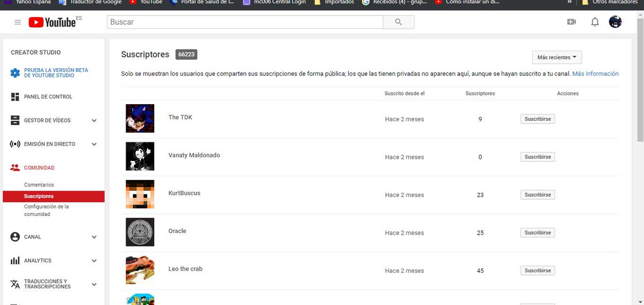Click the Analytics bar chart icon
644x305 pixels.
point(15,260)
